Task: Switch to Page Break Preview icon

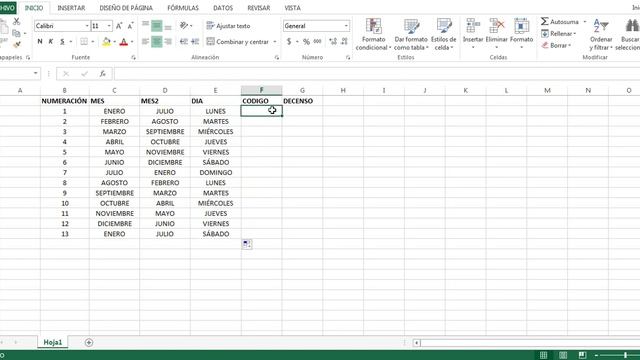Action: pyautogui.click(x=582, y=355)
